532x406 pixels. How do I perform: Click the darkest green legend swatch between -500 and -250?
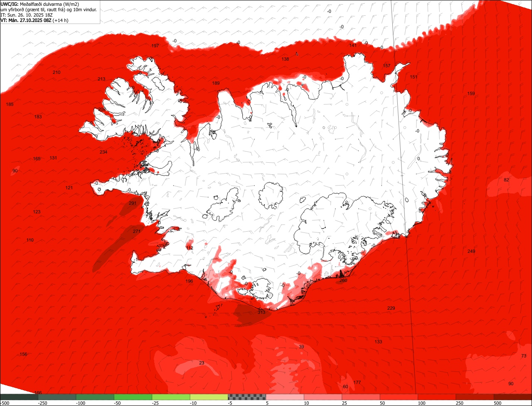19,397
